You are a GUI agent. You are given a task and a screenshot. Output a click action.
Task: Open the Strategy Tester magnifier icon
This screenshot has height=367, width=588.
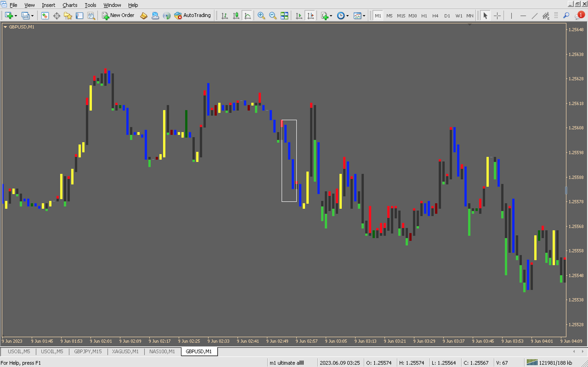tap(91, 16)
